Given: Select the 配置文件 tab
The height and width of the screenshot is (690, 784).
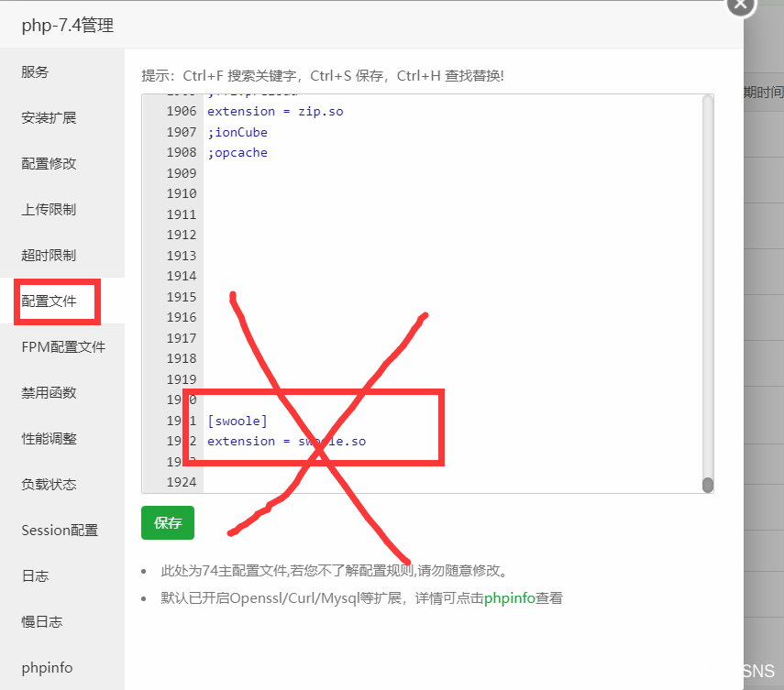Looking at the screenshot, I should (x=49, y=301).
